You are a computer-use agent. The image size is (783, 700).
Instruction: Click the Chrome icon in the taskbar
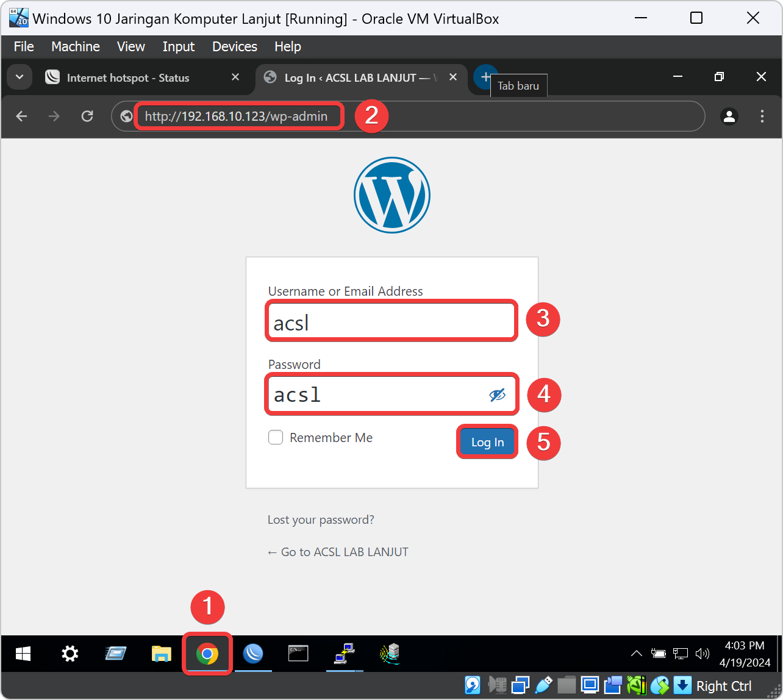pyautogui.click(x=207, y=654)
